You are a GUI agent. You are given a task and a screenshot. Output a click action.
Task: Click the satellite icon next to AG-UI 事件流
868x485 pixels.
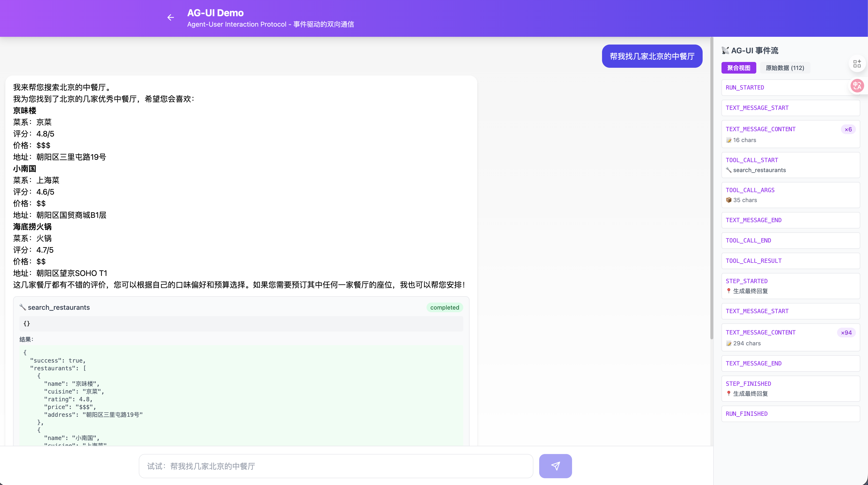[725, 51]
